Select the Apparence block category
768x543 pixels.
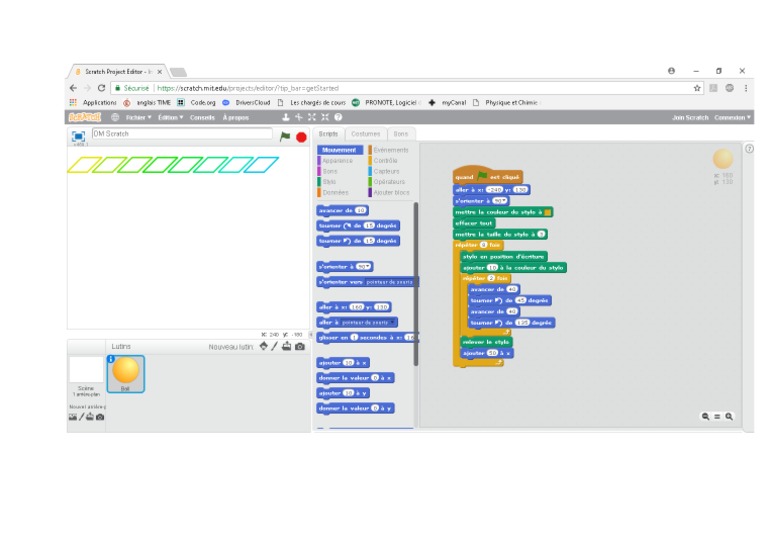(x=337, y=161)
